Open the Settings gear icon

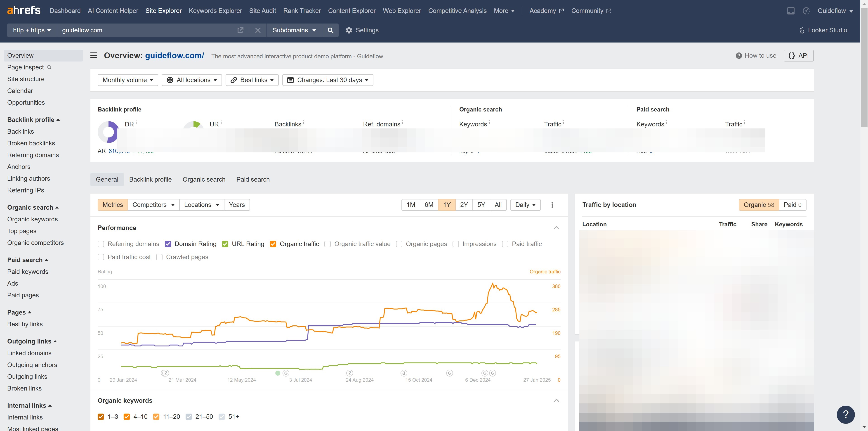pos(349,30)
